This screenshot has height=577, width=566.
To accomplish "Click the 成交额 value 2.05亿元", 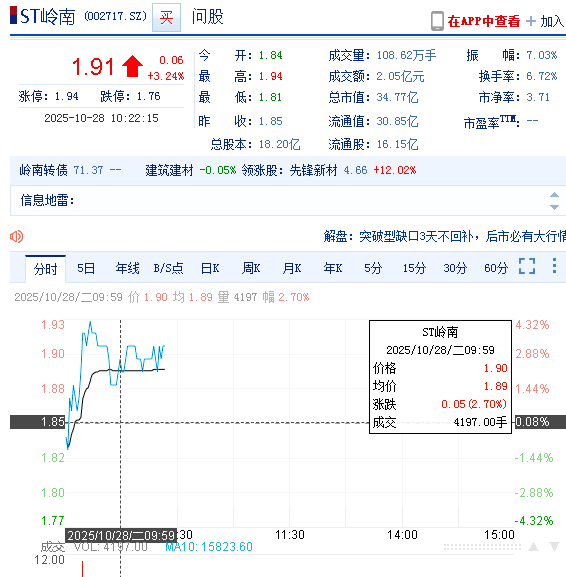I will point(400,76).
